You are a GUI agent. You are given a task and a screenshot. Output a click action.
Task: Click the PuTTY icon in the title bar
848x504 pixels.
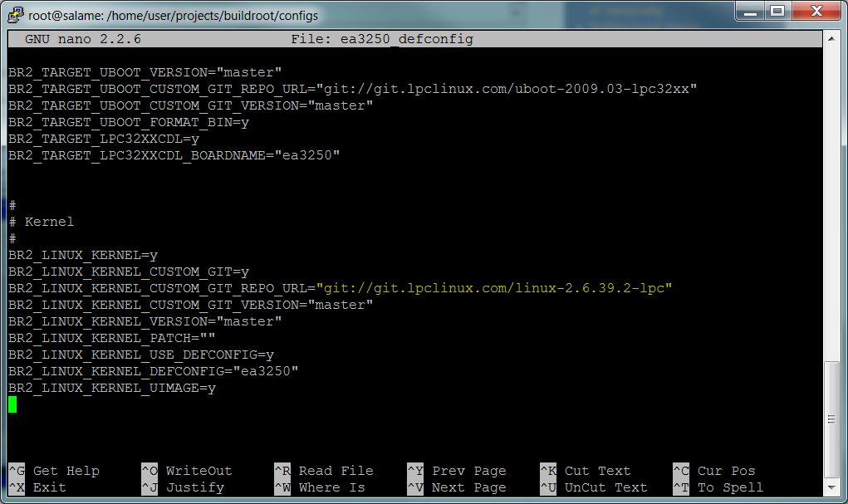[x=16, y=15]
